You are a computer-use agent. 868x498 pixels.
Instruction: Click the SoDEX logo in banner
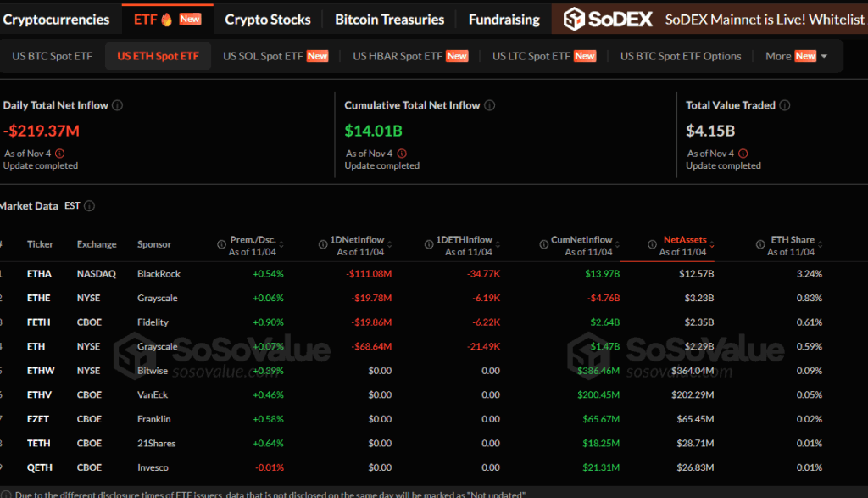pos(609,19)
